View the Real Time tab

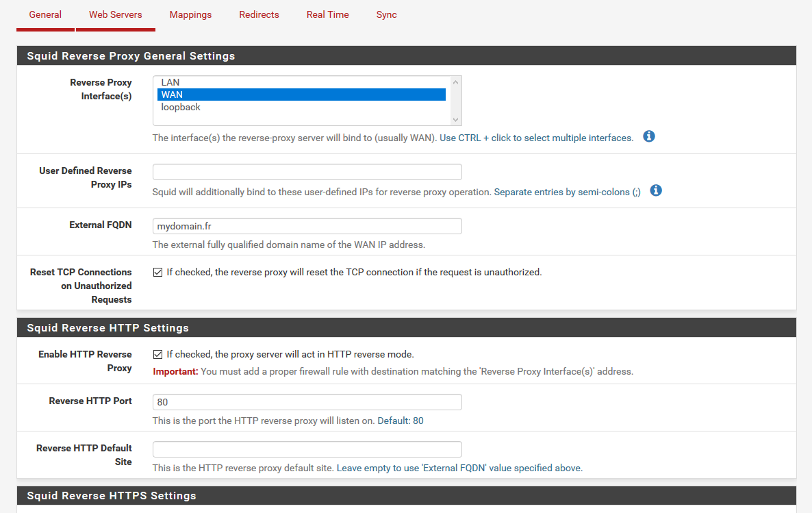327,14
